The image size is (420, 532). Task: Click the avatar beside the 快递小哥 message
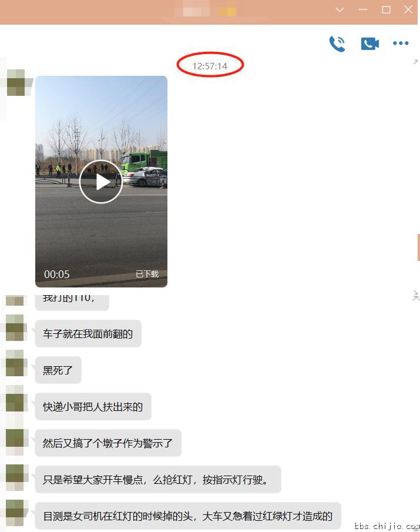[x=15, y=399]
